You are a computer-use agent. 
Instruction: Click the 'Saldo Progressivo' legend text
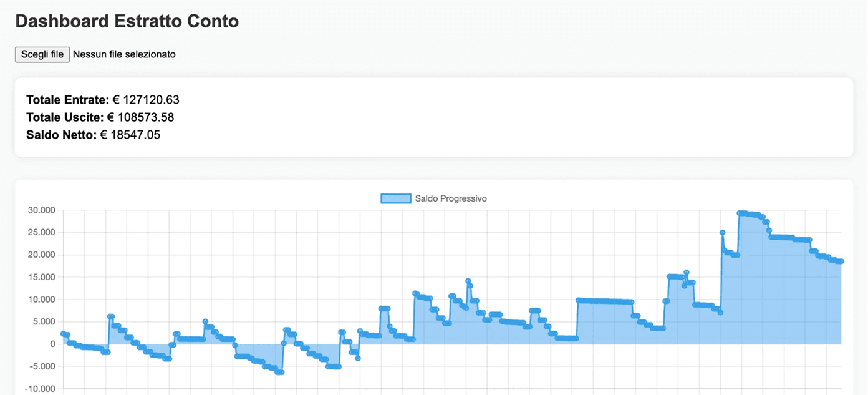point(450,198)
